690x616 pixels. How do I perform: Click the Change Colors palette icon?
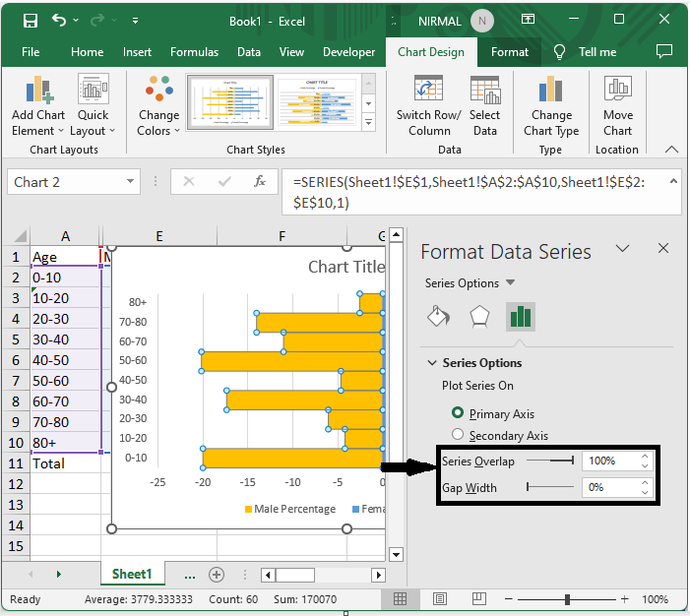point(158,92)
